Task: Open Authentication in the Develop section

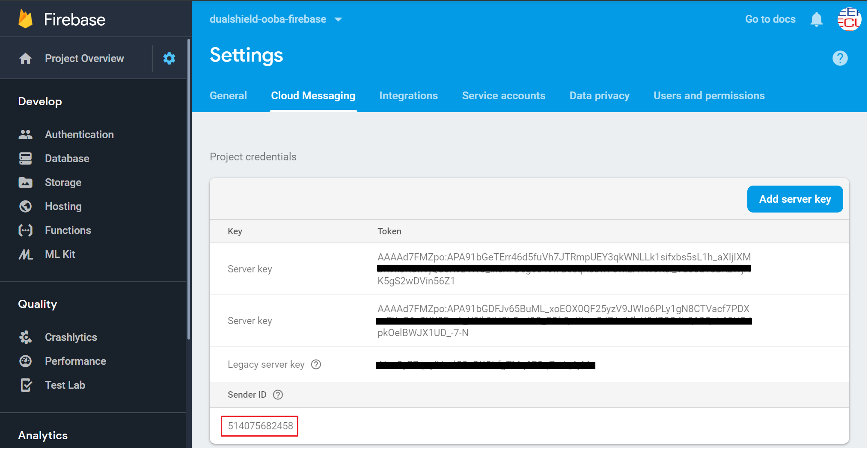Action: pos(79,135)
